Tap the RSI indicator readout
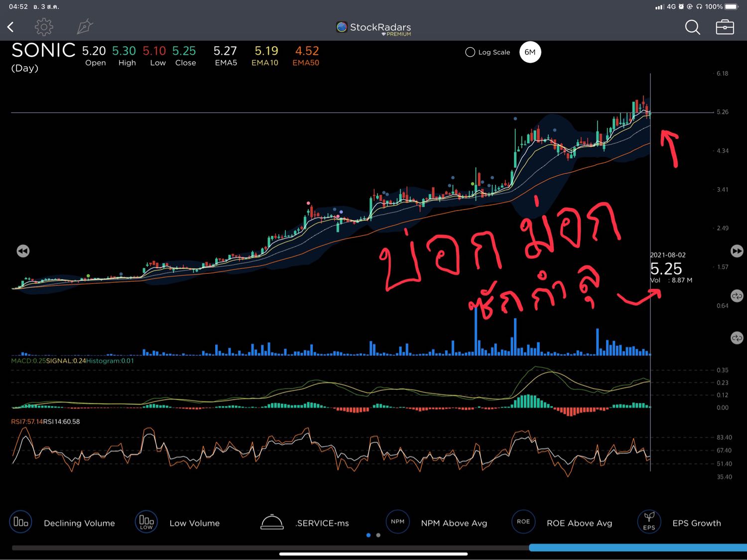Image resolution: width=747 pixels, height=560 pixels. pyautogui.click(x=45, y=422)
